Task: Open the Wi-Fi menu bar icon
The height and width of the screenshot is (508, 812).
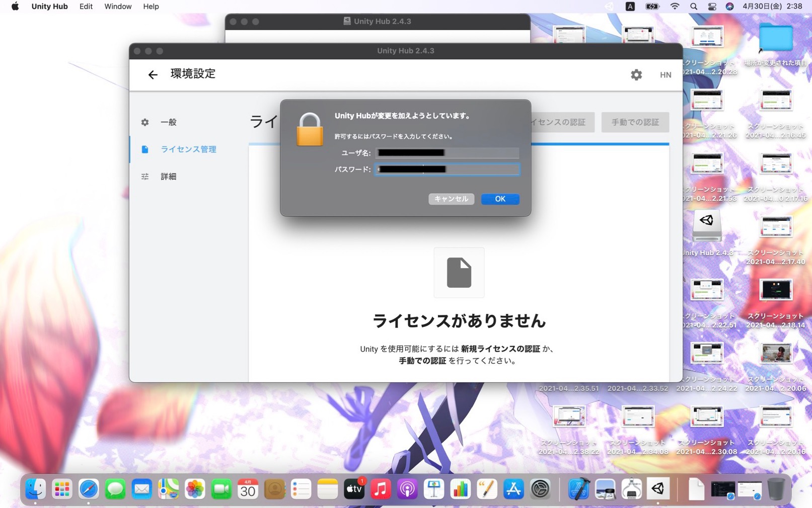Action: tap(675, 7)
